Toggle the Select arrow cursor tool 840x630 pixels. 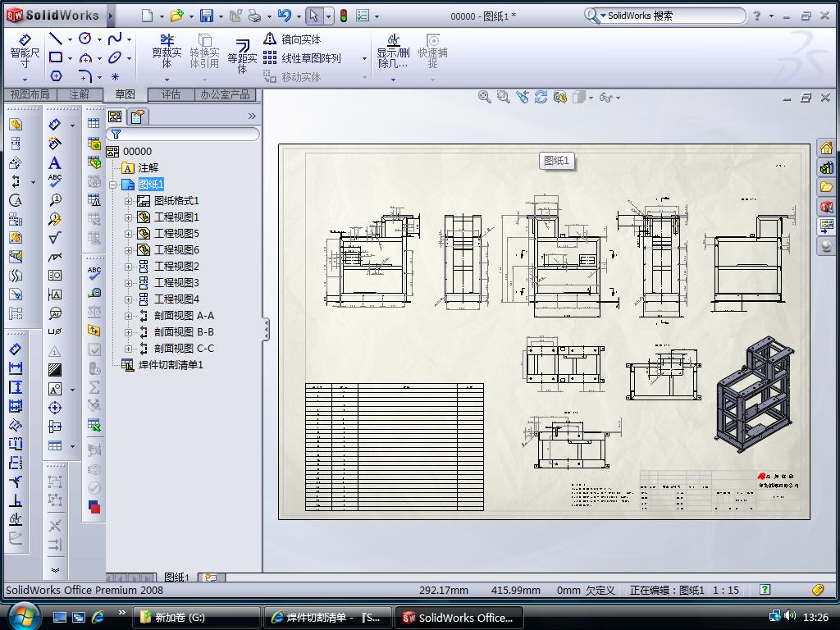point(313,16)
